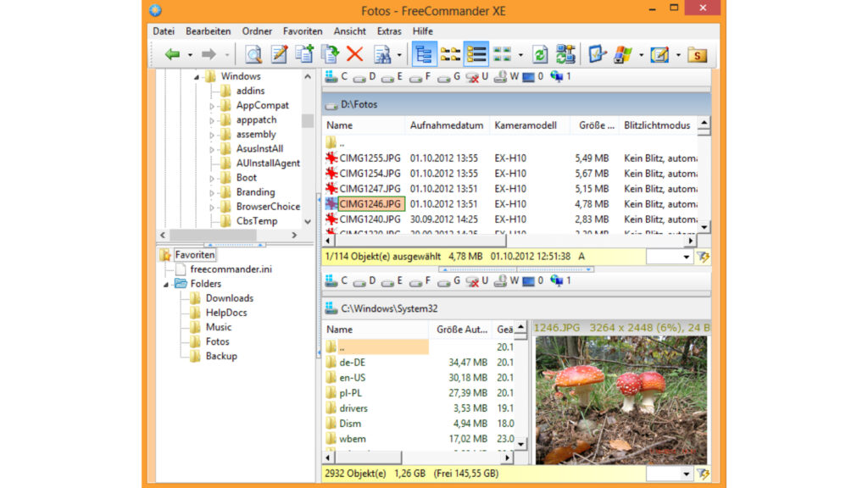Expand the AppCompat tree folder
Screen dimensions: 868x488
pyautogui.click(x=212, y=106)
